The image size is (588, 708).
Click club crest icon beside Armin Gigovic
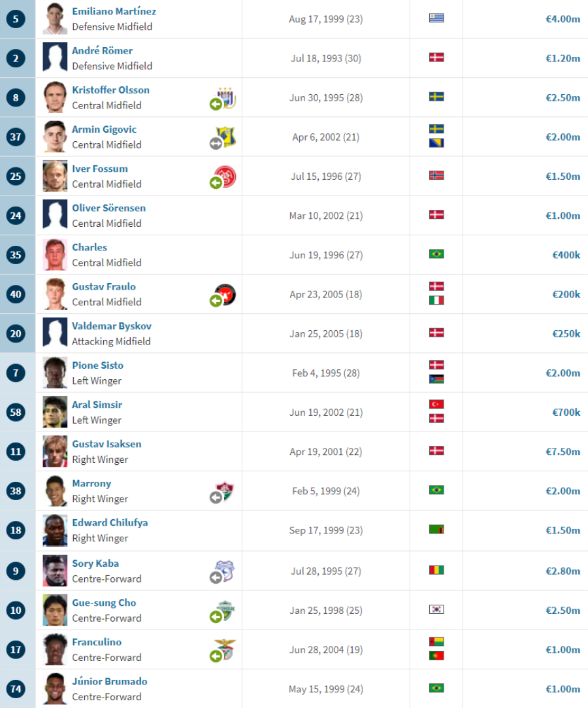tap(226, 136)
